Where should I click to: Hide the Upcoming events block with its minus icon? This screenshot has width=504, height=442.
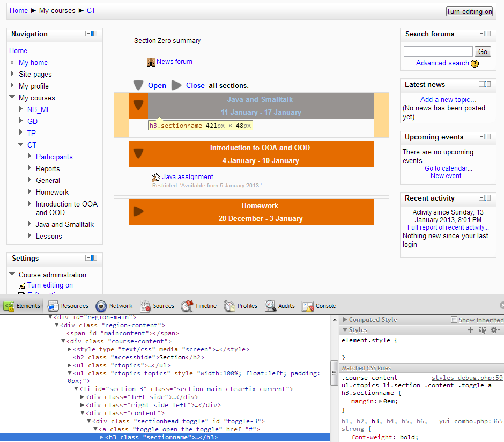pos(481,137)
